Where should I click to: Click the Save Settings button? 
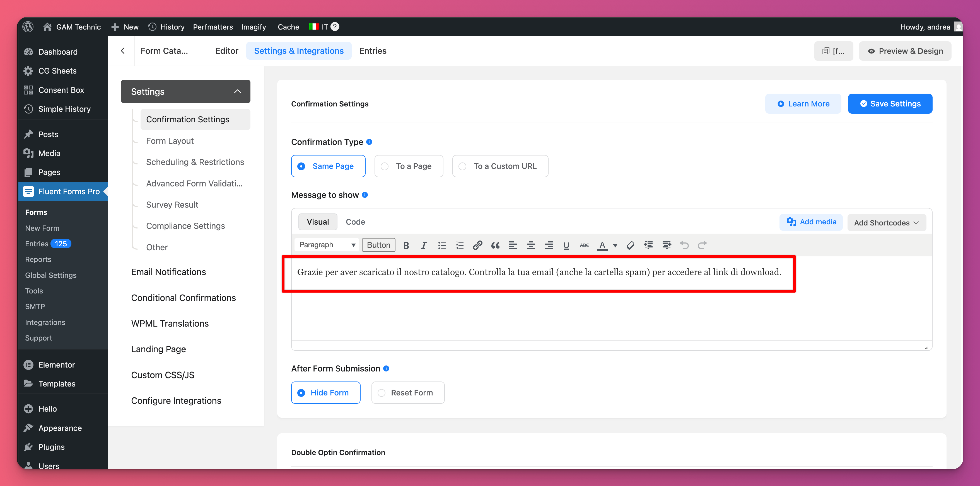click(x=890, y=104)
